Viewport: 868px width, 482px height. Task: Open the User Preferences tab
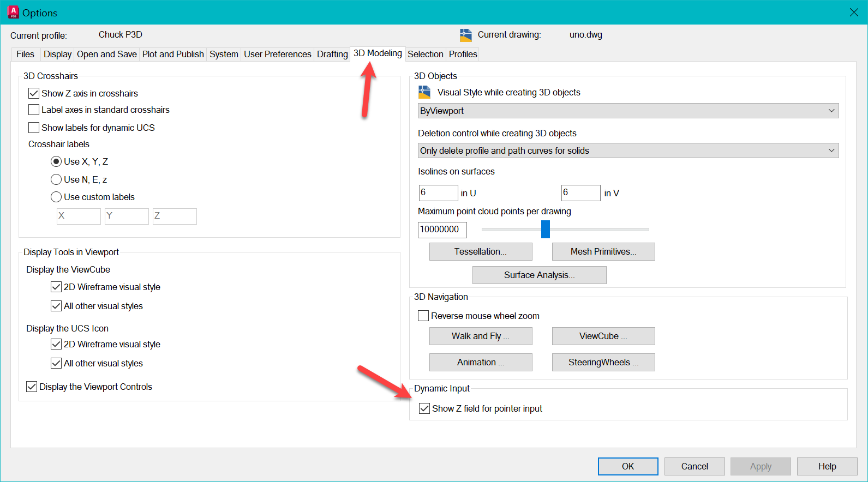[x=278, y=54]
